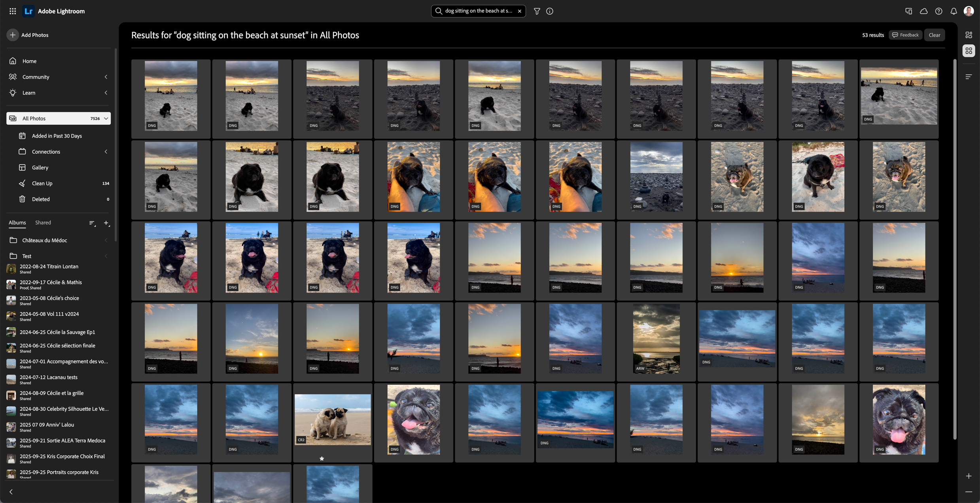Open the Clean Up section
The height and width of the screenshot is (503, 980).
coord(42,183)
